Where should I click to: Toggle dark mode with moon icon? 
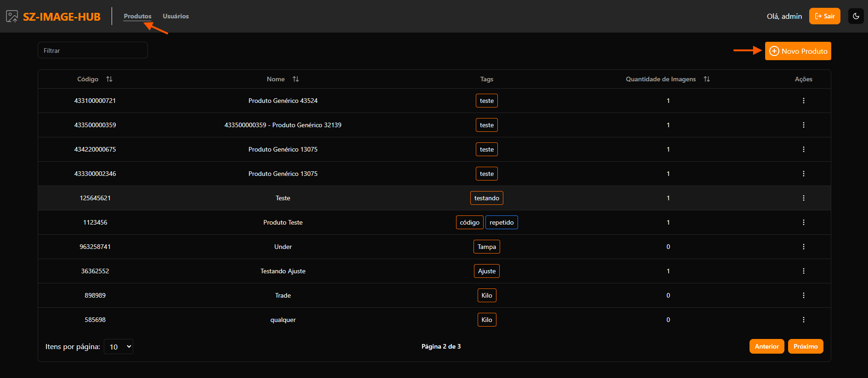(856, 16)
